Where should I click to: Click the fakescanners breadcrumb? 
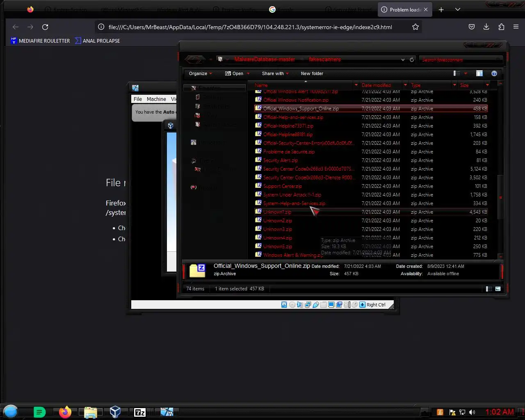(325, 59)
